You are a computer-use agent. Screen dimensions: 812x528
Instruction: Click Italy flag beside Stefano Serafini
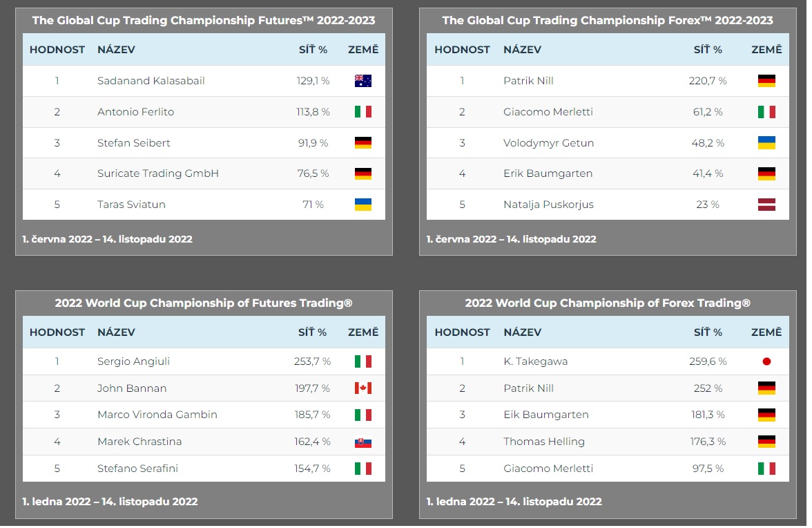[x=362, y=469]
